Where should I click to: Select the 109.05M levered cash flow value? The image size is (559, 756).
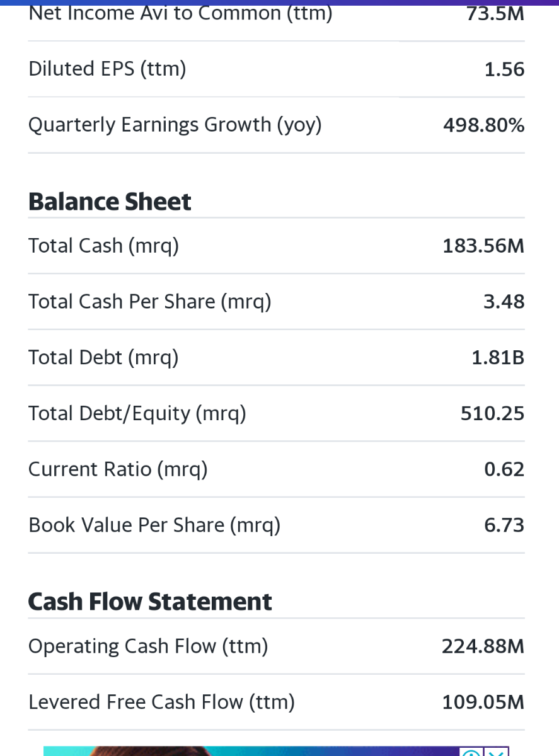pos(483,702)
